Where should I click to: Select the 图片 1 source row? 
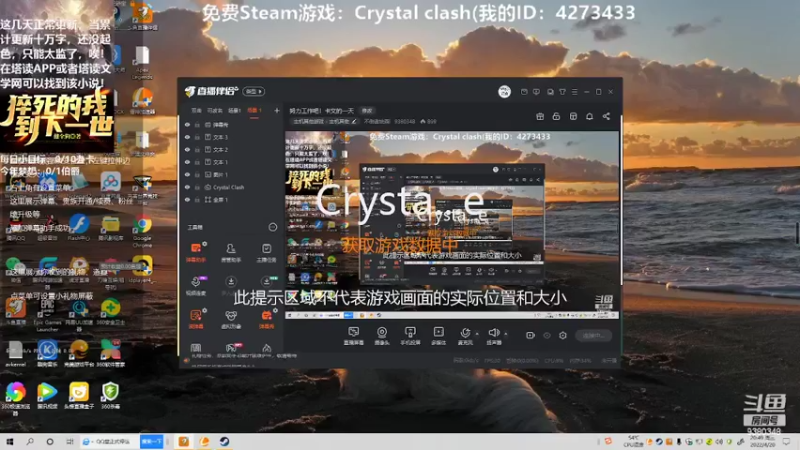[x=231, y=174]
